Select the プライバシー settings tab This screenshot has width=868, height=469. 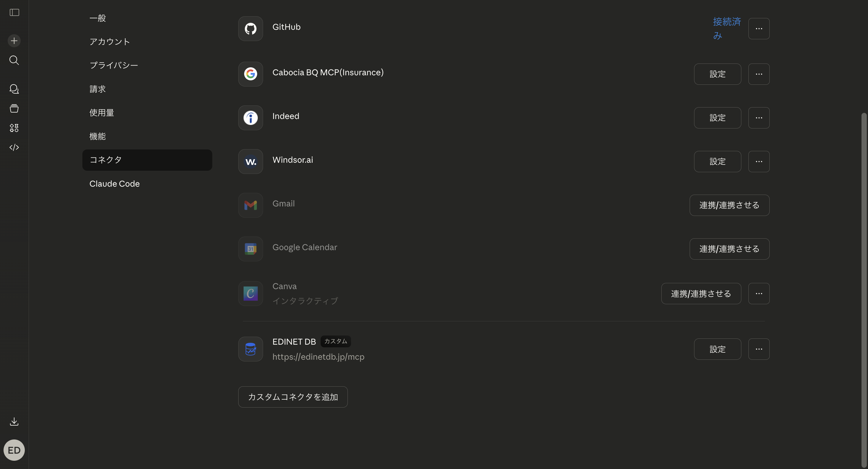click(114, 65)
